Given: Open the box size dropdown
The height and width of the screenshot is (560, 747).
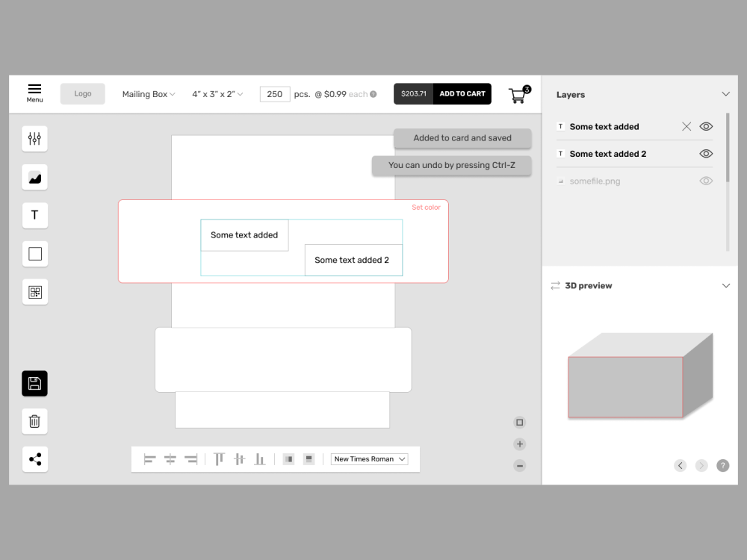Looking at the screenshot, I should 217,93.
